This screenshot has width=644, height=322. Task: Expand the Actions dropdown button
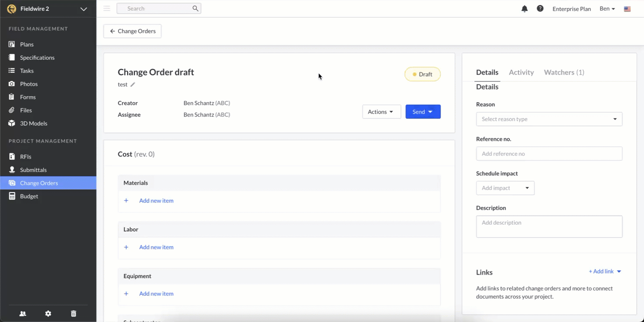point(381,112)
